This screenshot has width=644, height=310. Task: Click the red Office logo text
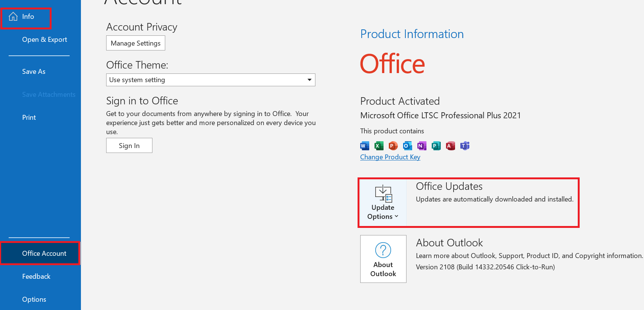coord(393,64)
